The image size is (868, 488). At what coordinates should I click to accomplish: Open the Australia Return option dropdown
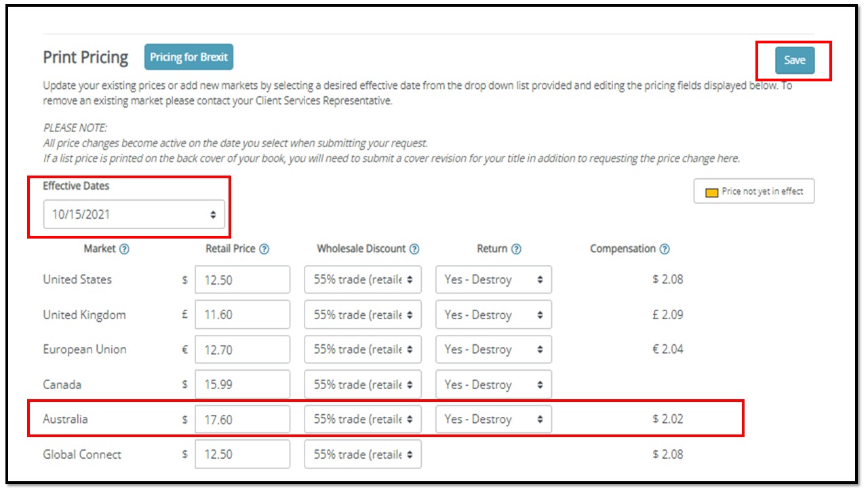(x=493, y=420)
